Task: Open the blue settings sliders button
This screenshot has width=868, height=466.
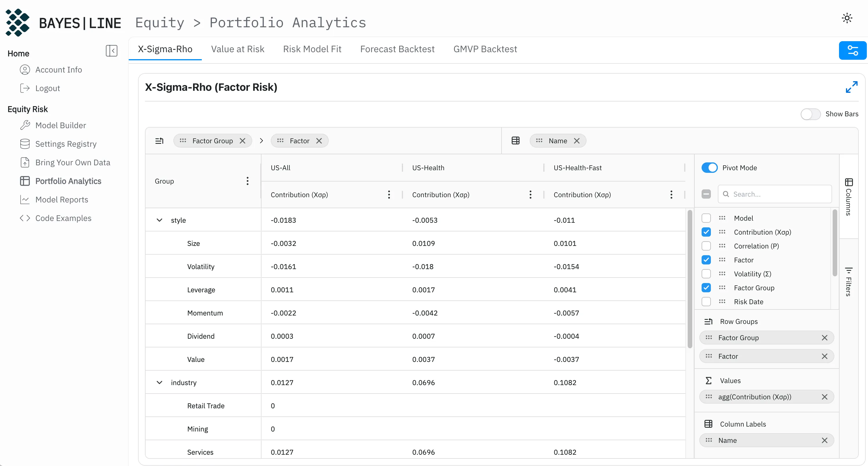Action: click(x=852, y=50)
